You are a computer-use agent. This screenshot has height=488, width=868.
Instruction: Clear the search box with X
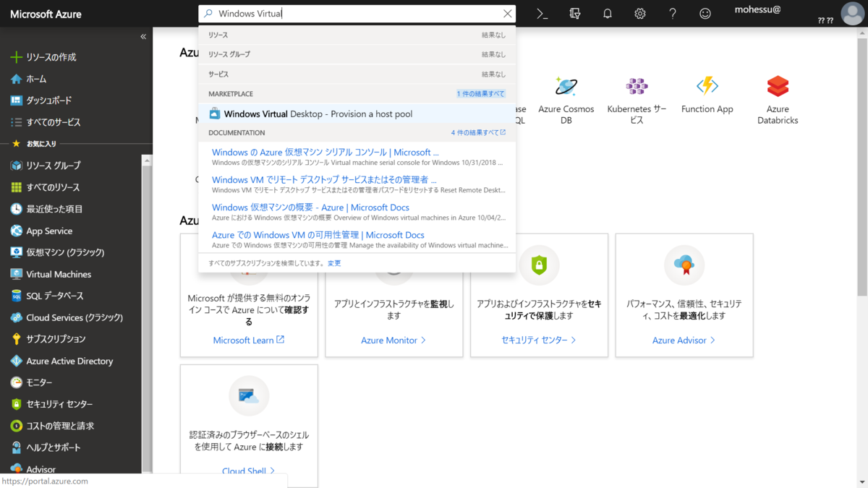[507, 14]
